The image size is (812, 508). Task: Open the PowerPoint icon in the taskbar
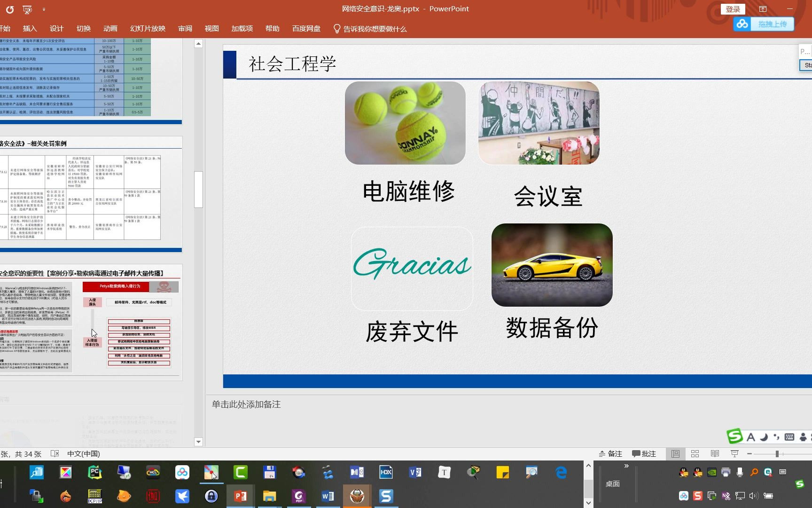240,496
